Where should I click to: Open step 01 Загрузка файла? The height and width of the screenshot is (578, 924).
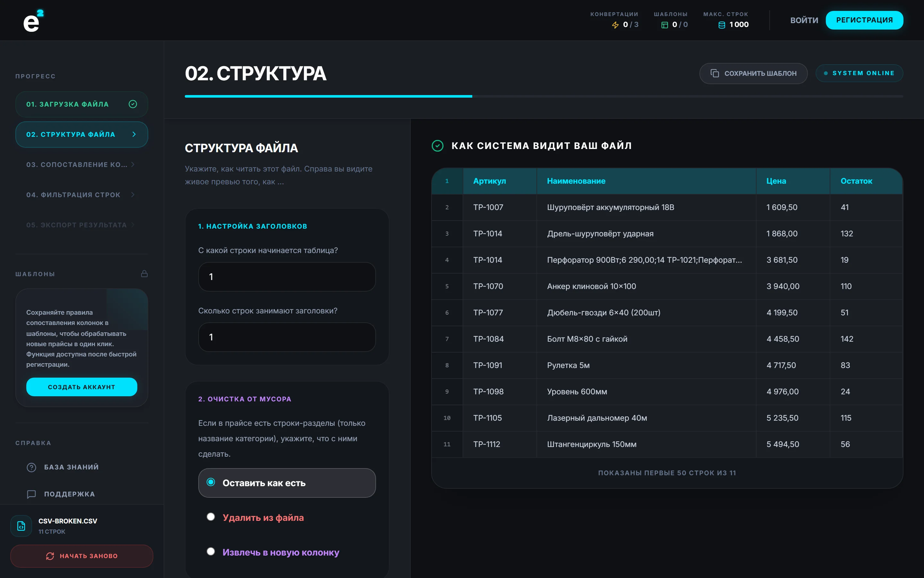[82, 104]
